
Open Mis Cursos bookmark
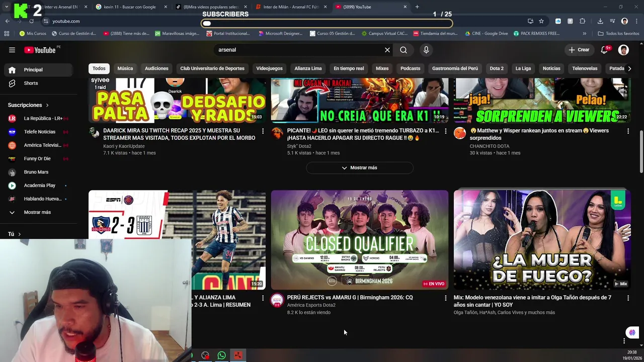tap(33, 34)
